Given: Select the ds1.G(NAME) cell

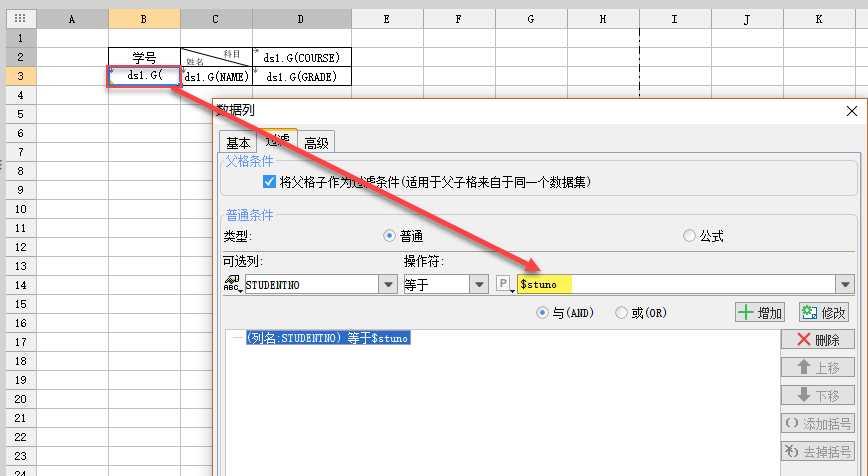Looking at the screenshot, I should [216, 76].
